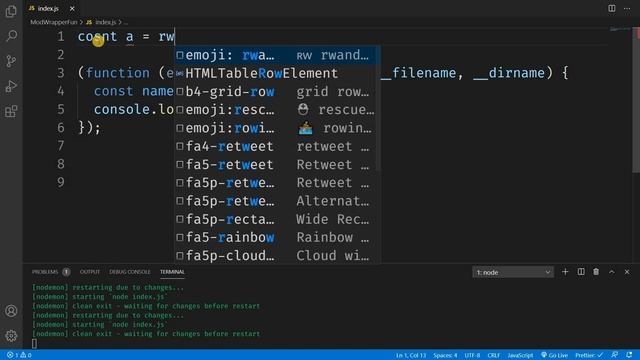Image resolution: width=640 pixels, height=360 pixels.
Task: Click the snippet icon beside b4-grid-row
Action: [180, 91]
